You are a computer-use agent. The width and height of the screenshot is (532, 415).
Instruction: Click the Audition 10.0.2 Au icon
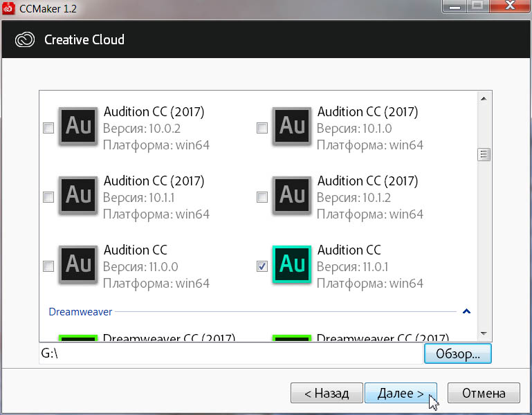point(78,127)
